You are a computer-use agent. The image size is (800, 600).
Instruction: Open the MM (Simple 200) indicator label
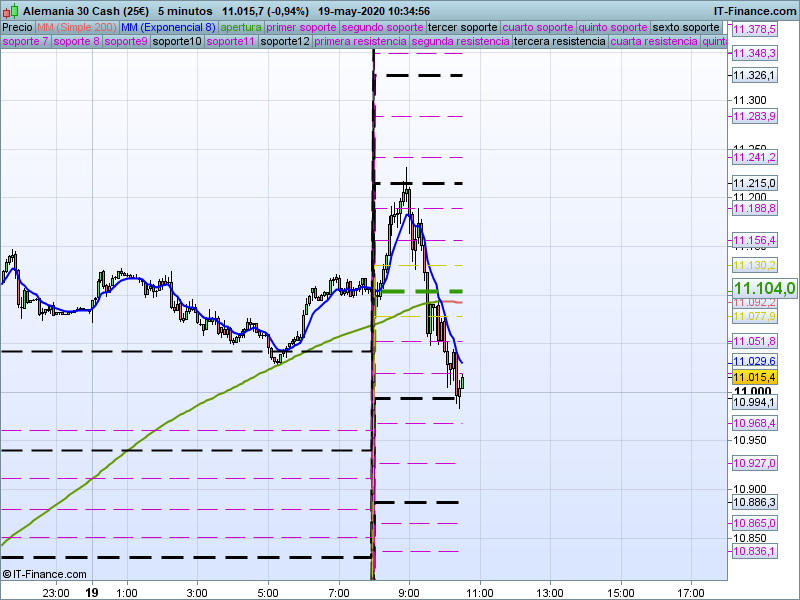(77, 28)
